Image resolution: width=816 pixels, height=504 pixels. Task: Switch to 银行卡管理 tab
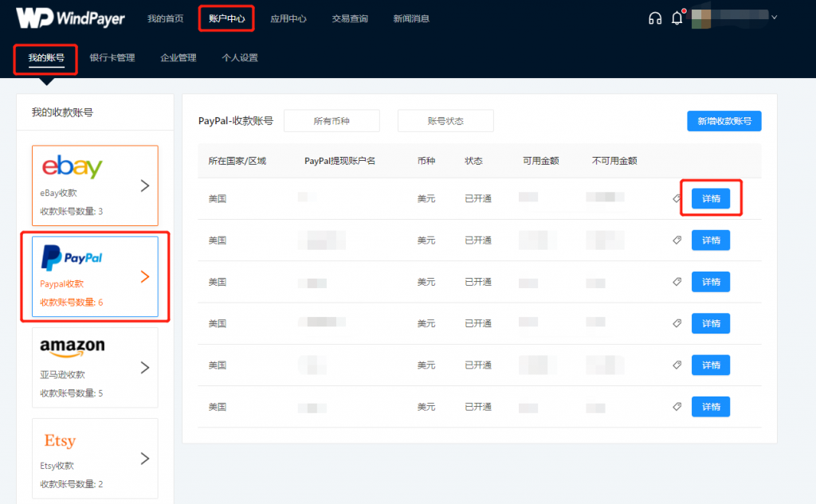click(x=112, y=58)
